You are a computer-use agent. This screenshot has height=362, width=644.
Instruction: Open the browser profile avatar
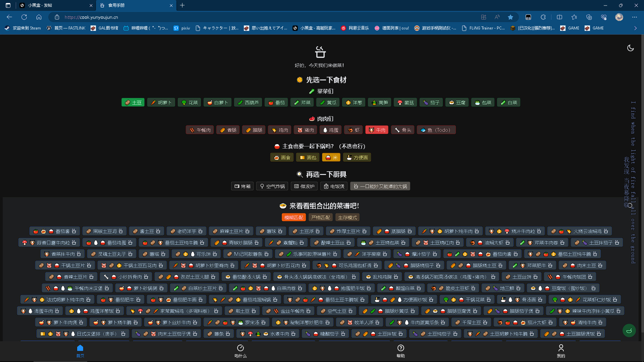tap(619, 17)
